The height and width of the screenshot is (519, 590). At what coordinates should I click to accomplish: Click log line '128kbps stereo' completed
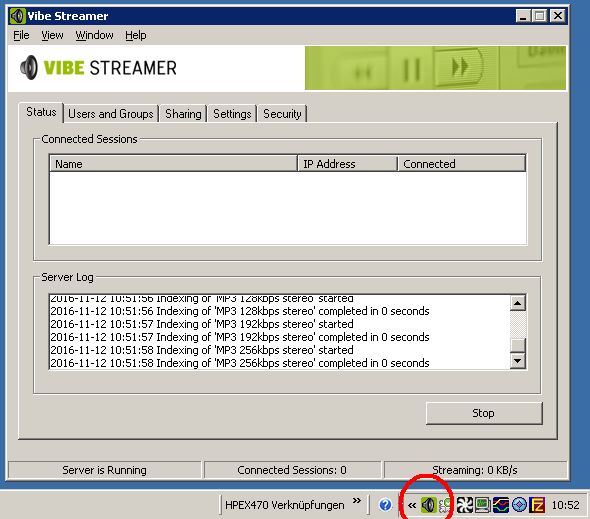[240, 311]
